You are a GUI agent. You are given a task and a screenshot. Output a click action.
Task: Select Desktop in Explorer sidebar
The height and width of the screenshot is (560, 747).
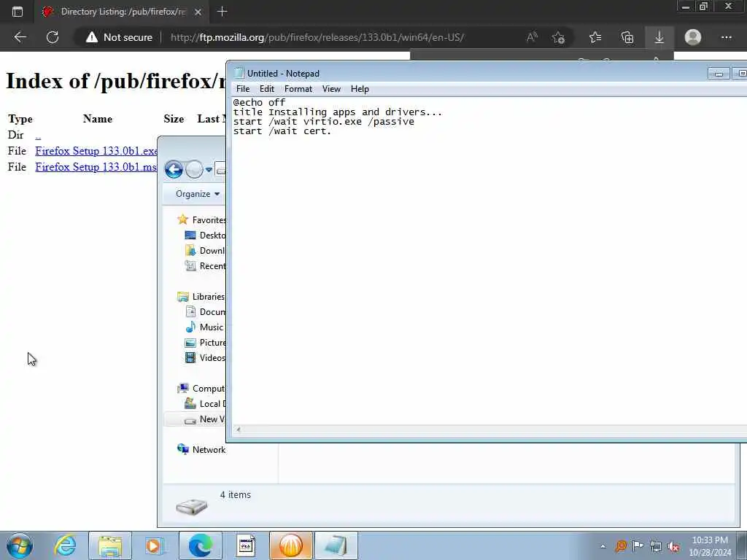(205, 236)
